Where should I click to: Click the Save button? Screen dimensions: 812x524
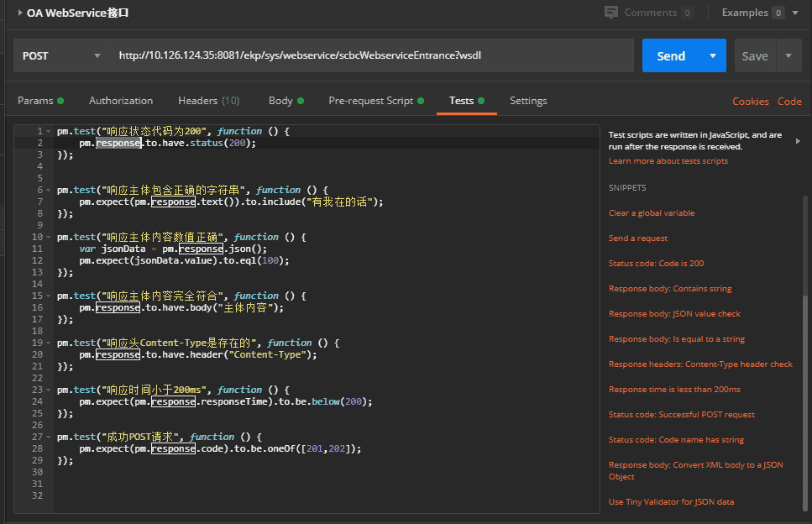[x=755, y=55]
